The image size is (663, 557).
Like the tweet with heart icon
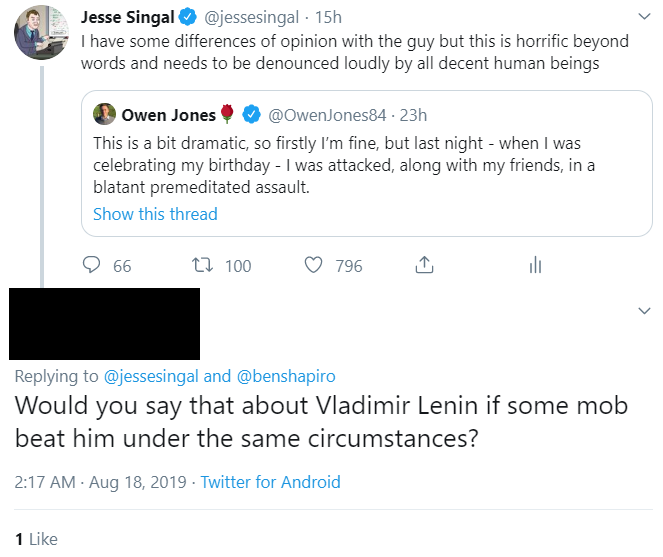click(314, 265)
